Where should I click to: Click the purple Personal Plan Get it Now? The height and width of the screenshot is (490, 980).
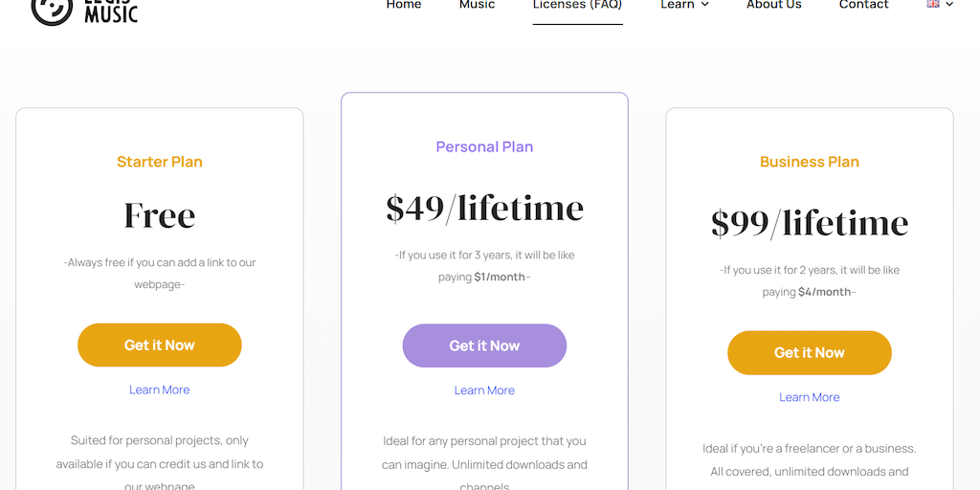(484, 345)
